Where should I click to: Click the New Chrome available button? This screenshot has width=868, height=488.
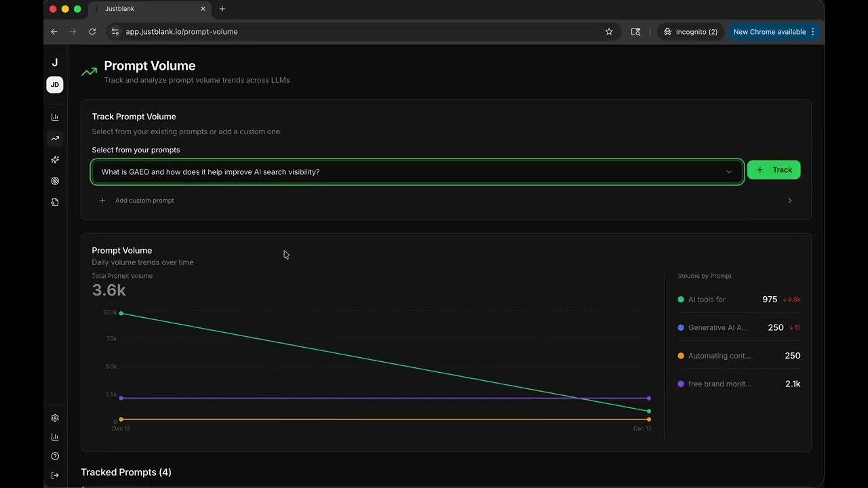pos(769,32)
